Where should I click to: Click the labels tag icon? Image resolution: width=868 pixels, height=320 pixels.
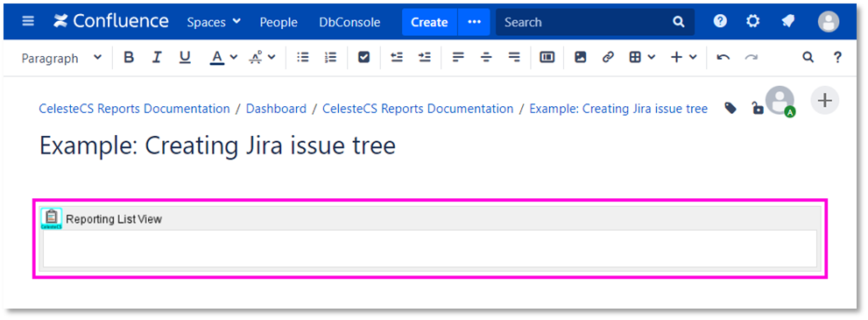pyautogui.click(x=730, y=109)
